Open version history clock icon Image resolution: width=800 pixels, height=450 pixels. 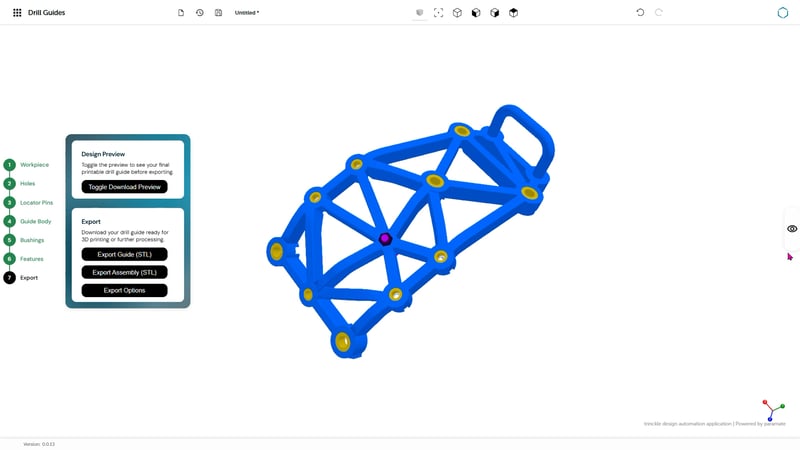[199, 13]
